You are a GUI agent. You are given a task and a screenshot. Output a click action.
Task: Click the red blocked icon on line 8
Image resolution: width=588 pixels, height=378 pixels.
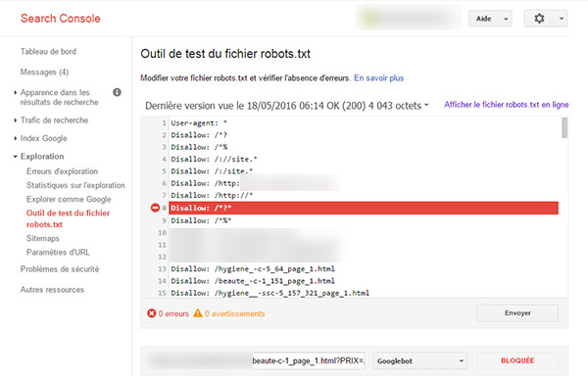pos(155,208)
